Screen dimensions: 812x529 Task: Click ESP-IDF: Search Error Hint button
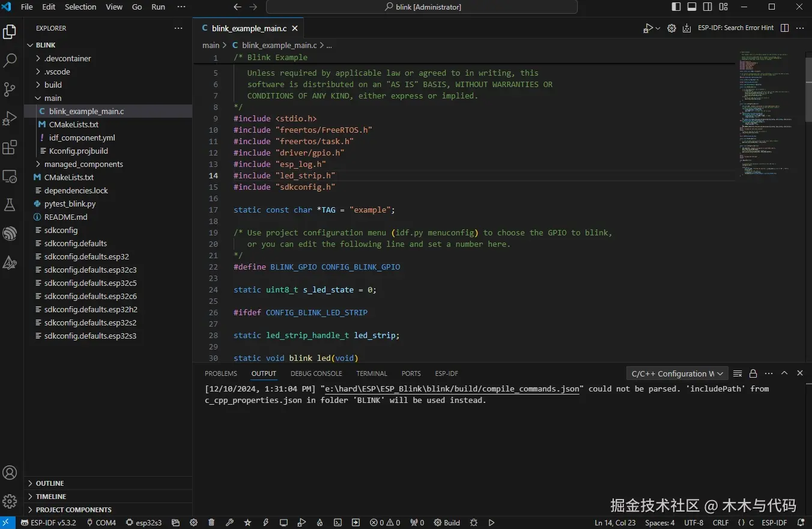(x=736, y=28)
